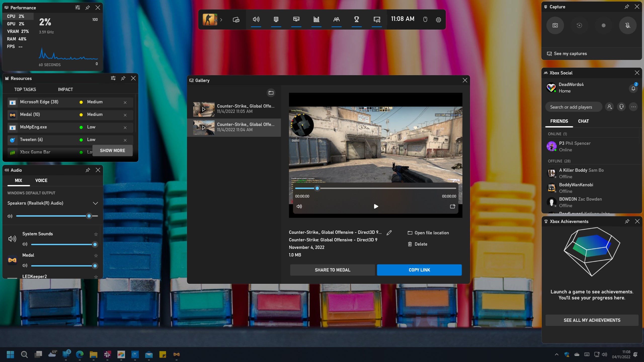Take a screenshot with the camera icon
This screenshot has height=362, width=644.
click(555, 25)
